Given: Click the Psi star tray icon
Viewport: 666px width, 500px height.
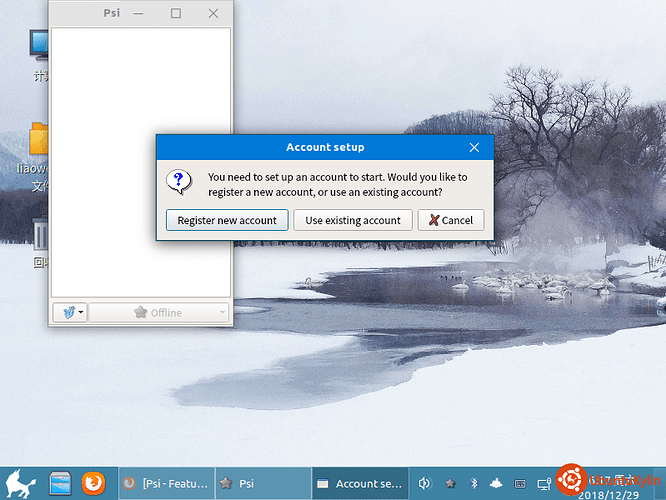Looking at the screenshot, I should tap(450, 483).
